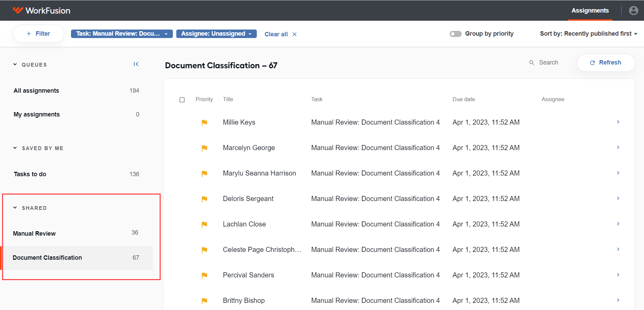Collapse the SAVED BY ME section
Image resolution: width=644 pixels, height=310 pixels.
pos(15,148)
